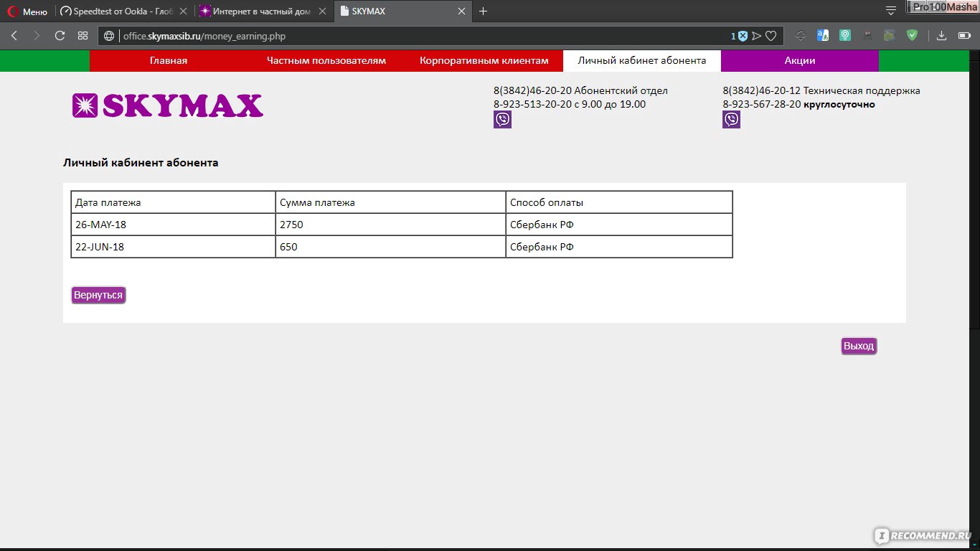Open the Личный кабинет абонента menu item
Screen dimensions: 980x551
click(x=642, y=61)
